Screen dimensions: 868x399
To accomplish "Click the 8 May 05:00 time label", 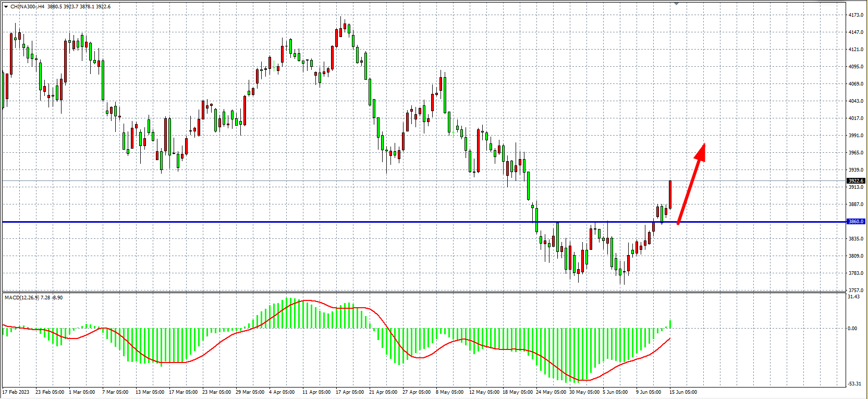I will pos(449,392).
